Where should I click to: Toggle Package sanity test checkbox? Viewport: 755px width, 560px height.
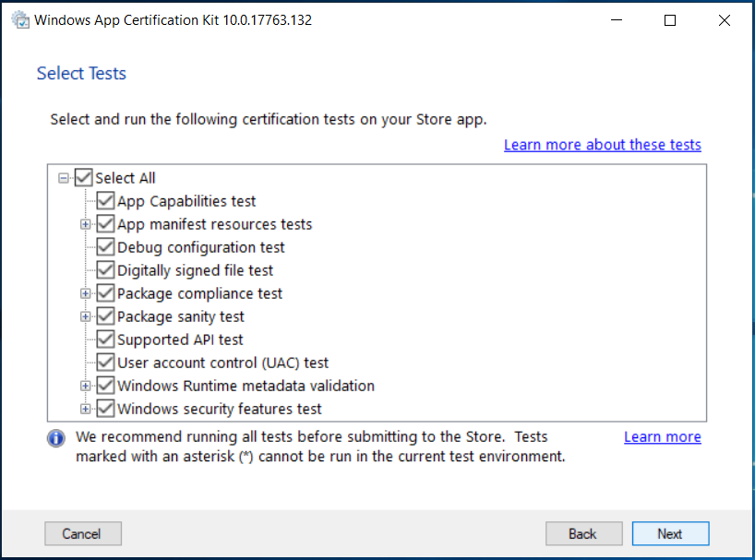[x=105, y=316]
